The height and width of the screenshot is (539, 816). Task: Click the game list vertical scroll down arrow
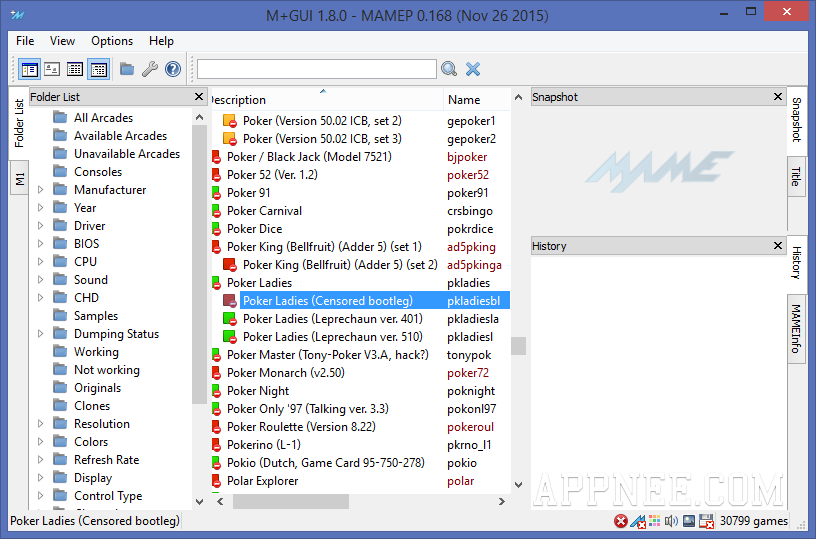(518, 484)
